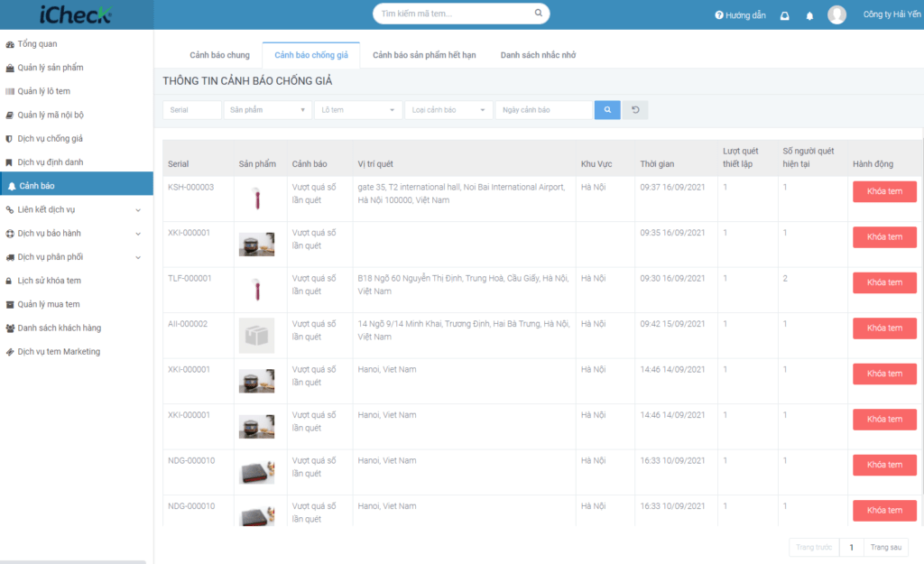The height and width of the screenshot is (564, 924).
Task: Click the Quản lý sản phẩm icon
Action: (9, 68)
